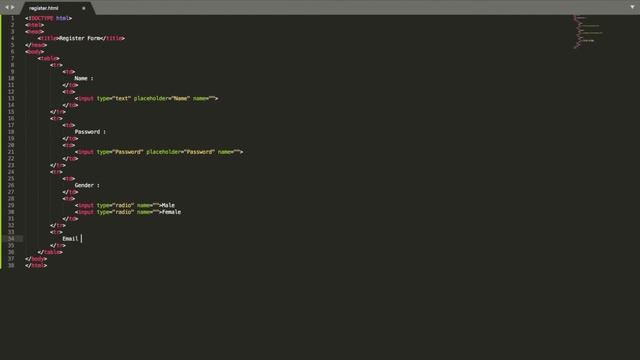Click the unsaved dot on register.html tab

click(84, 8)
